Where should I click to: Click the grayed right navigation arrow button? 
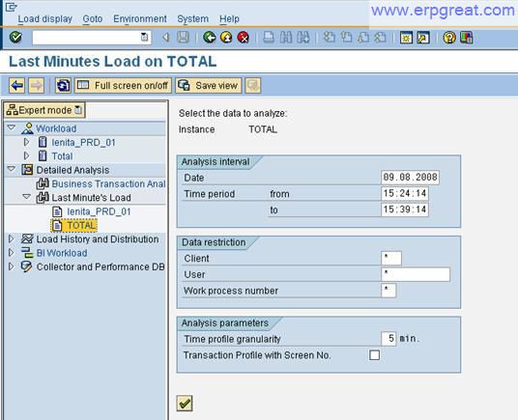coord(37,86)
